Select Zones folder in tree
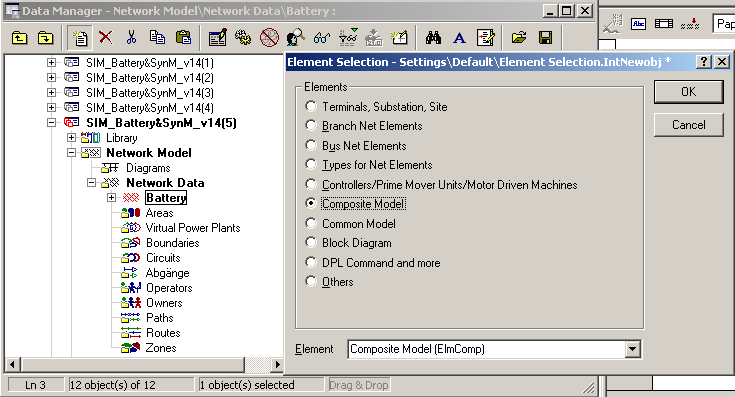 (161, 348)
